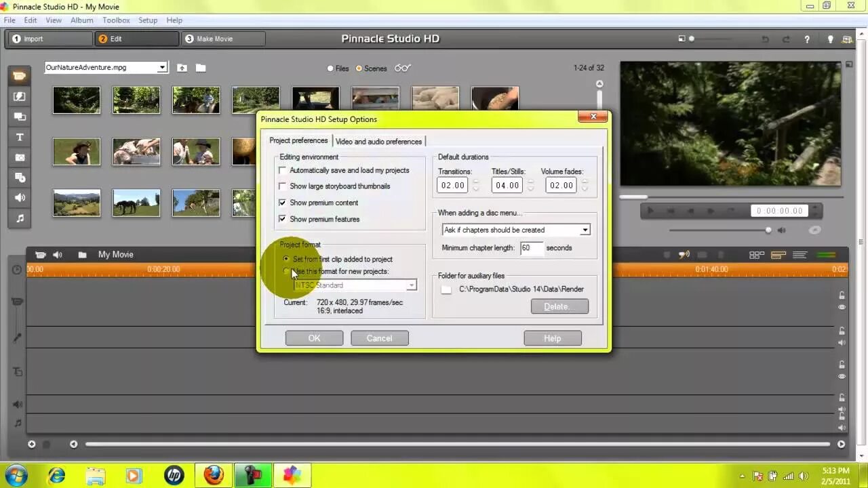Open the Transitions album tab icon
Image resolution: width=868 pixels, height=488 pixels.
point(19,96)
